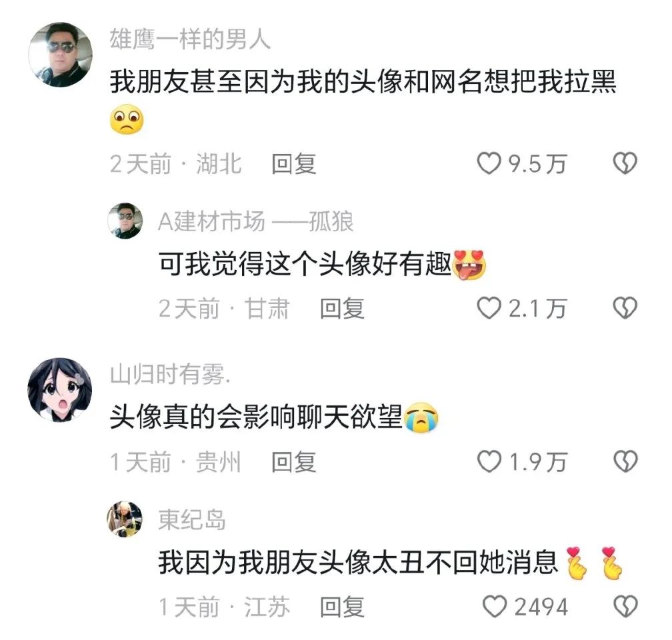
Task: Like the reply from A建材市场 ——孤狼
Action: [x=489, y=308]
